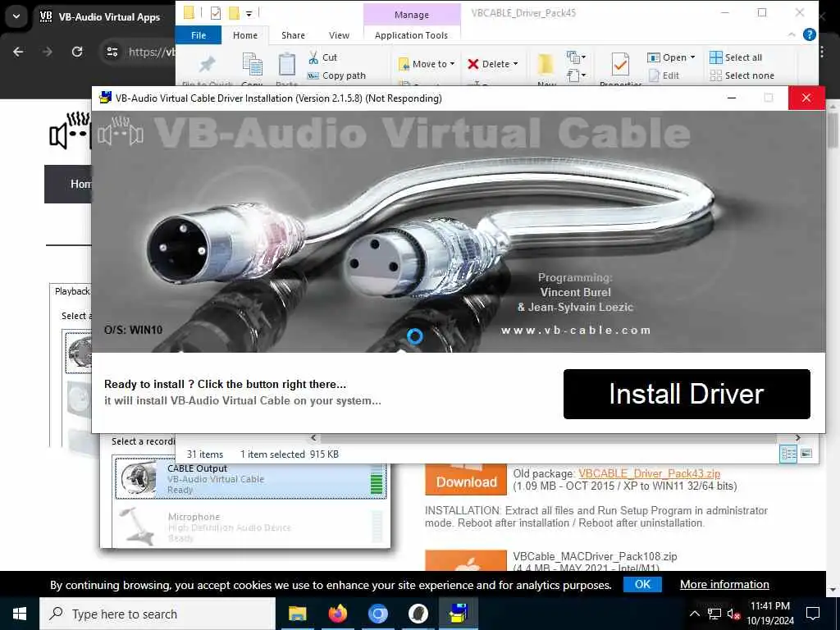Click the Properties checkmark icon
840x630 pixels.
(x=620, y=66)
